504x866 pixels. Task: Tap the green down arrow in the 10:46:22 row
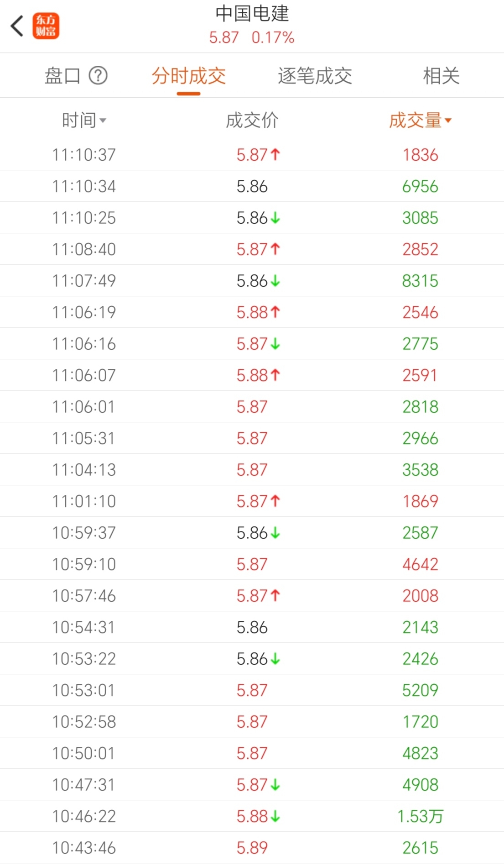click(275, 816)
